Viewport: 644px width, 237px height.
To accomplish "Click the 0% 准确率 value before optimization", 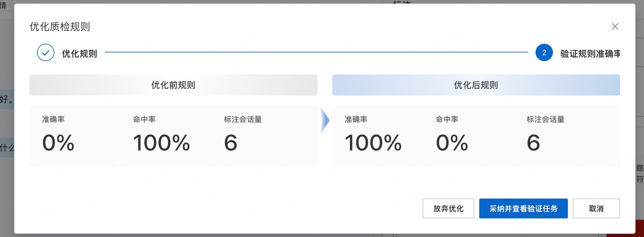I will pos(58,143).
